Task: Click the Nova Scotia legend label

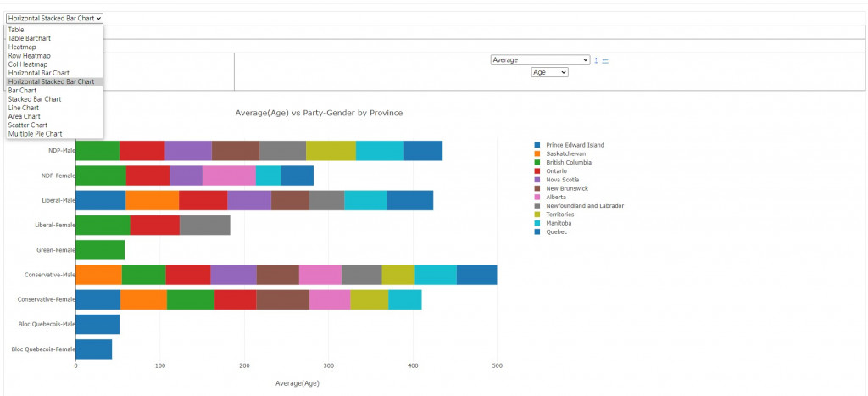Action: 563,180
